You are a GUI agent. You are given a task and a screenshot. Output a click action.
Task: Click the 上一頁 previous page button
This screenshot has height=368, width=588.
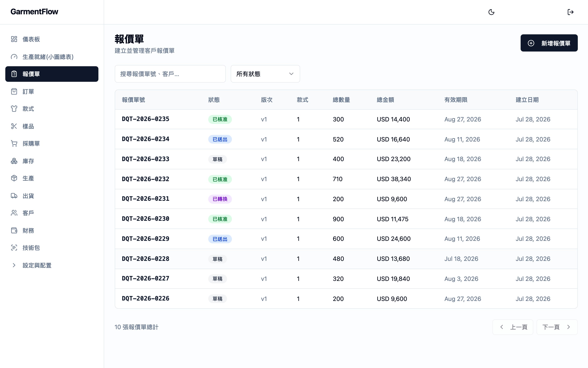(513, 327)
